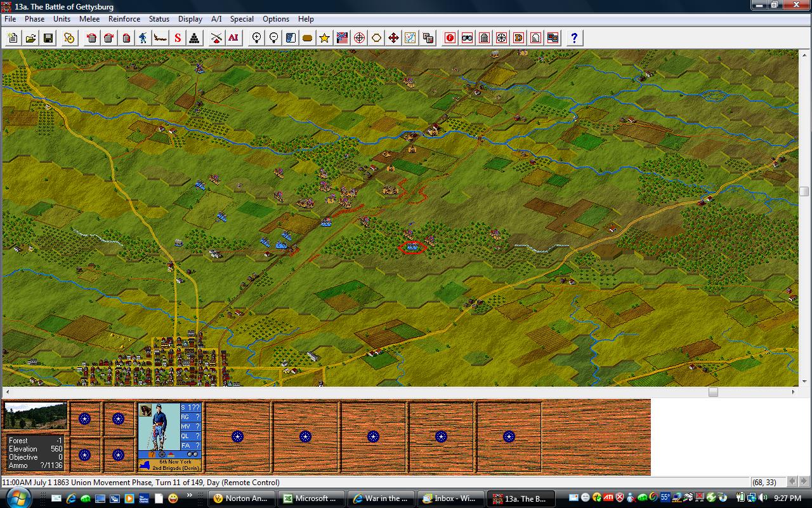Toggle the red AI toolbar button

(x=233, y=38)
